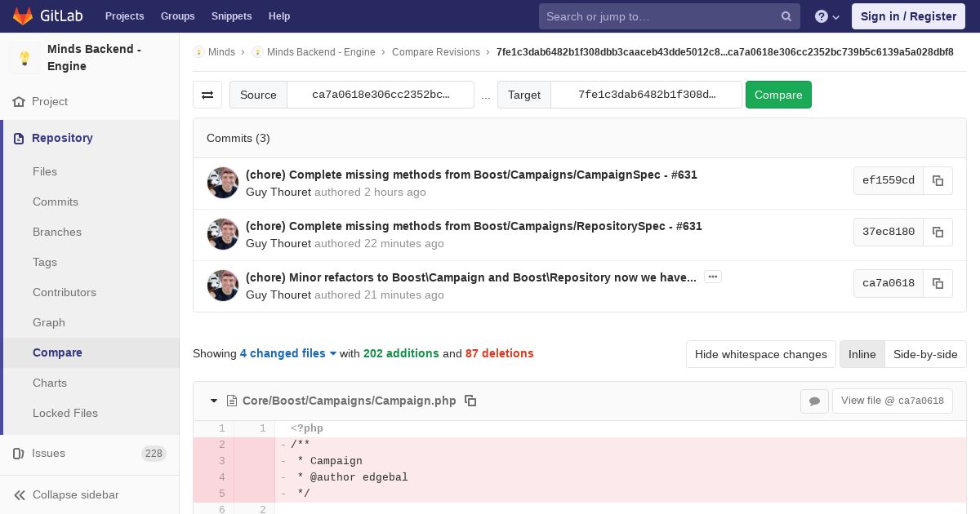Screen dimensions: 980x514
Task: Click the search magnifier icon
Action: 786,16
